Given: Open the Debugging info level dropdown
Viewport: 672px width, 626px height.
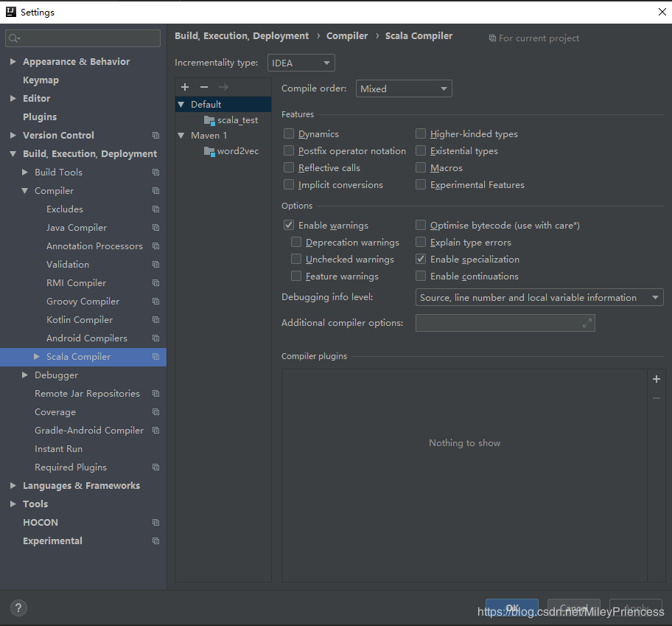Looking at the screenshot, I should (x=539, y=296).
